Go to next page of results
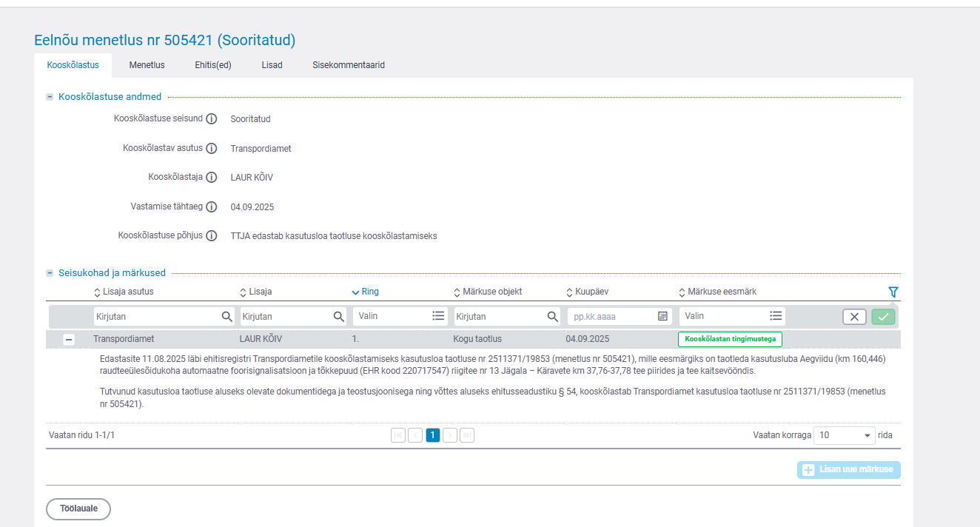Image resolution: width=980 pixels, height=527 pixels. click(450, 435)
